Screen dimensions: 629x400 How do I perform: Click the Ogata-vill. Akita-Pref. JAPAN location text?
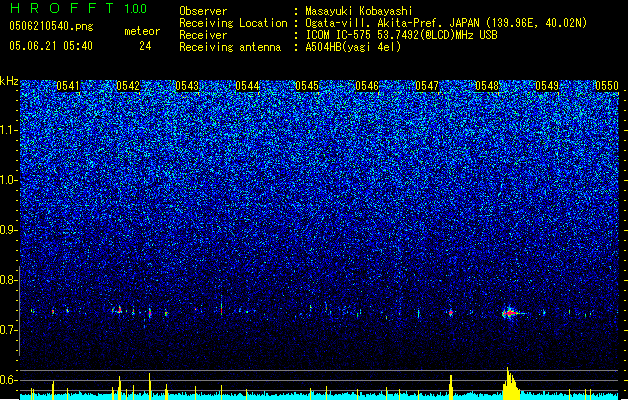click(446, 23)
